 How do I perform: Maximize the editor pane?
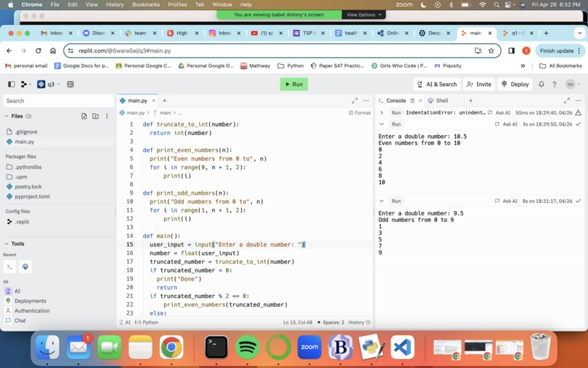[x=355, y=101]
